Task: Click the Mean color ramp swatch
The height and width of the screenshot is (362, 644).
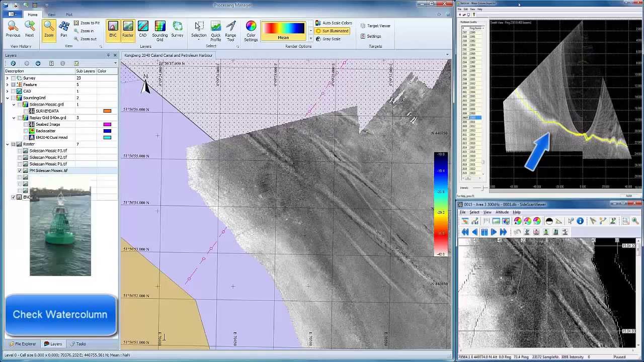Action: (283, 30)
